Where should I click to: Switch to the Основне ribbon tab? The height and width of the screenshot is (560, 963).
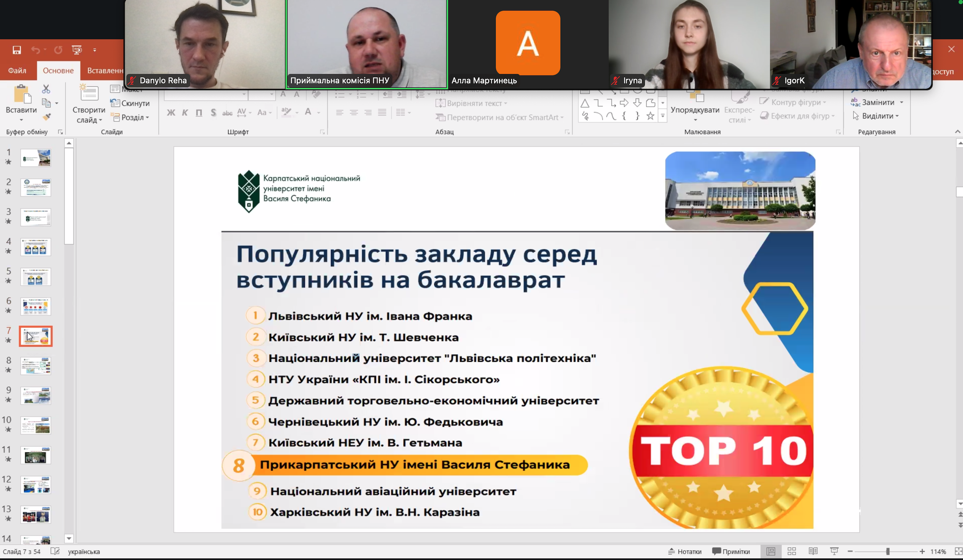58,70
